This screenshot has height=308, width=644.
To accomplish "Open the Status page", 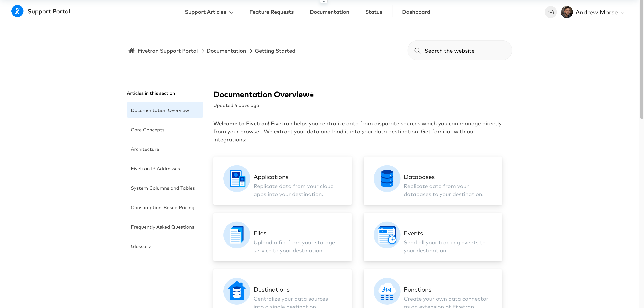I will [373, 12].
